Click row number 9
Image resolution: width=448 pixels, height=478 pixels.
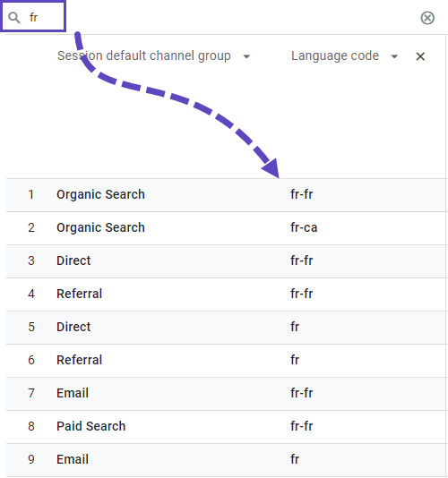click(31, 459)
